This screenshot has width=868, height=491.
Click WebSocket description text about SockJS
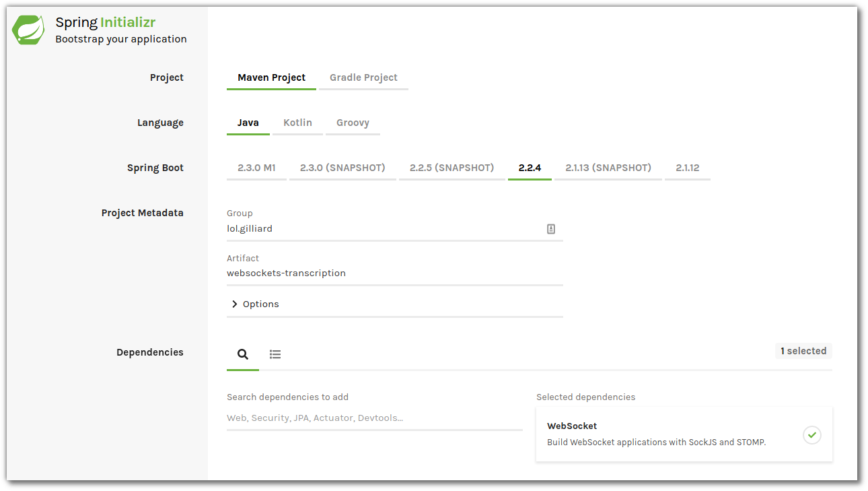click(657, 443)
